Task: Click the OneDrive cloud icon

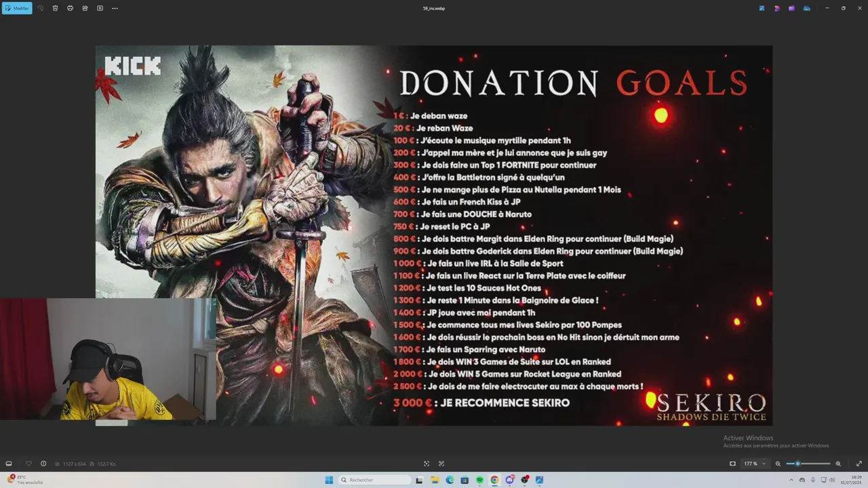Action: (806, 8)
